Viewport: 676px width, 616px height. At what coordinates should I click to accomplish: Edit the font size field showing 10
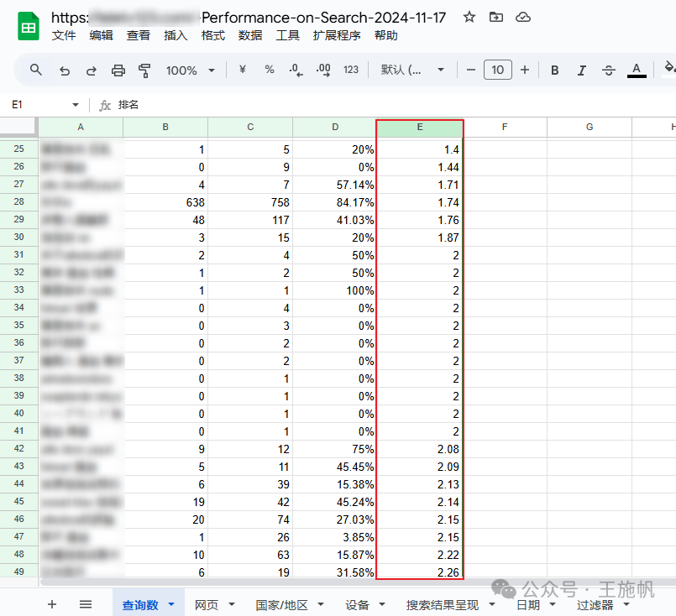point(498,70)
